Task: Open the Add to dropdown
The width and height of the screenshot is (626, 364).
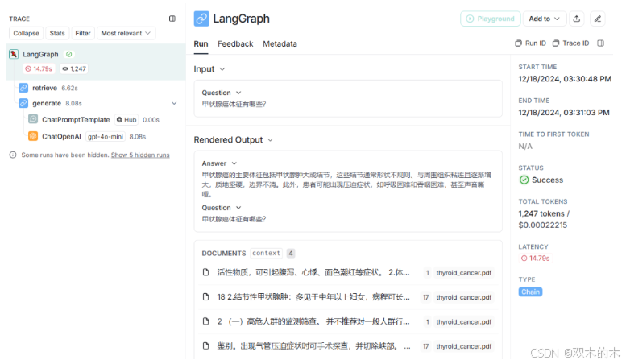Action: pyautogui.click(x=544, y=19)
